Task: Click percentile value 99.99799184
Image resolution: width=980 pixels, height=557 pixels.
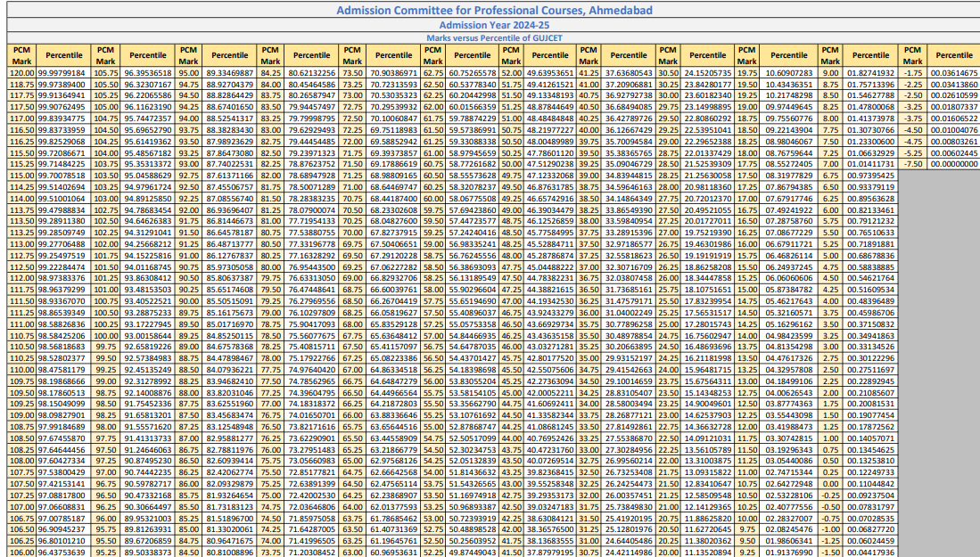Action: [63, 73]
